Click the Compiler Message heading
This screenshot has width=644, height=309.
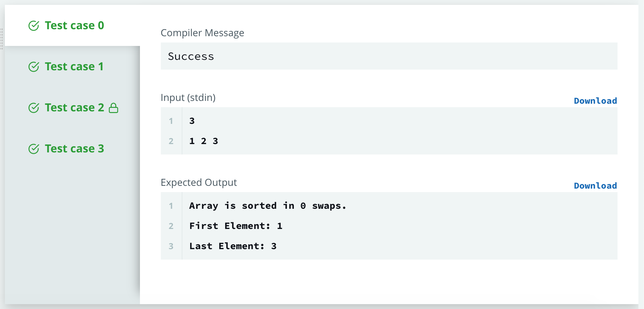202,33
